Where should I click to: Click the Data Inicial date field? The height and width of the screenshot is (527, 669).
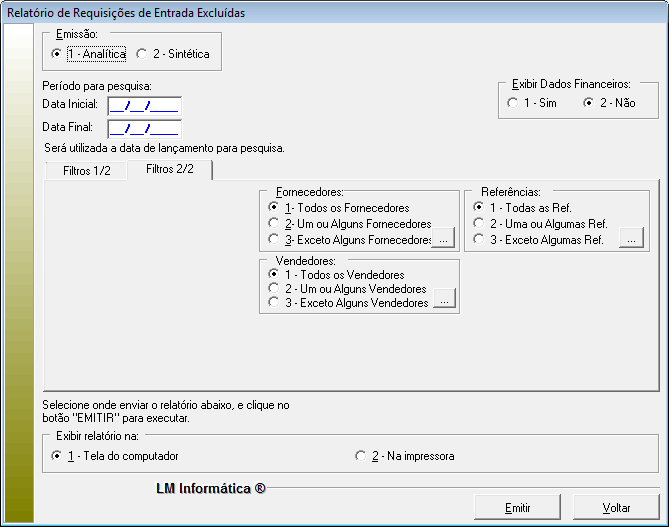(144, 105)
